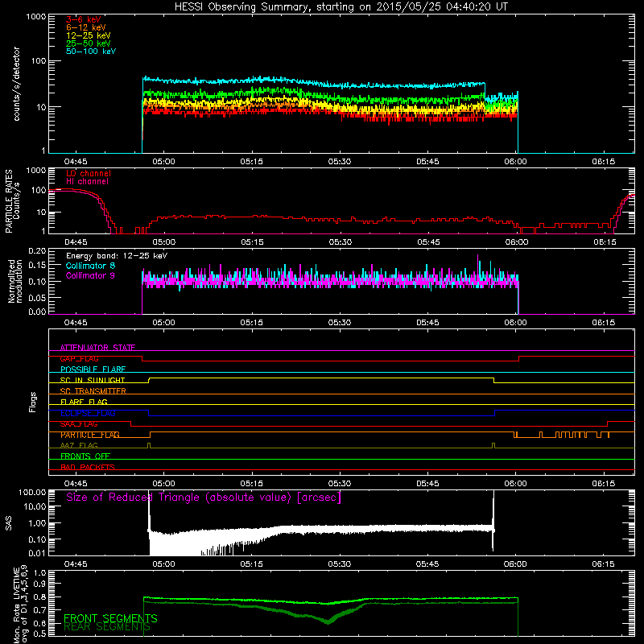The image size is (644, 644).
Task: Click the counts/s/detector axis label
Action: point(16,84)
